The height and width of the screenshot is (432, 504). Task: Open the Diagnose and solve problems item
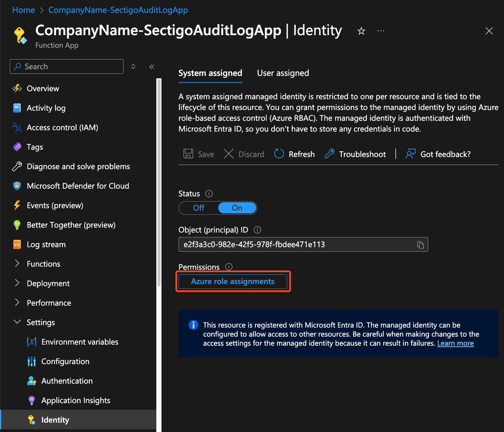pos(78,166)
